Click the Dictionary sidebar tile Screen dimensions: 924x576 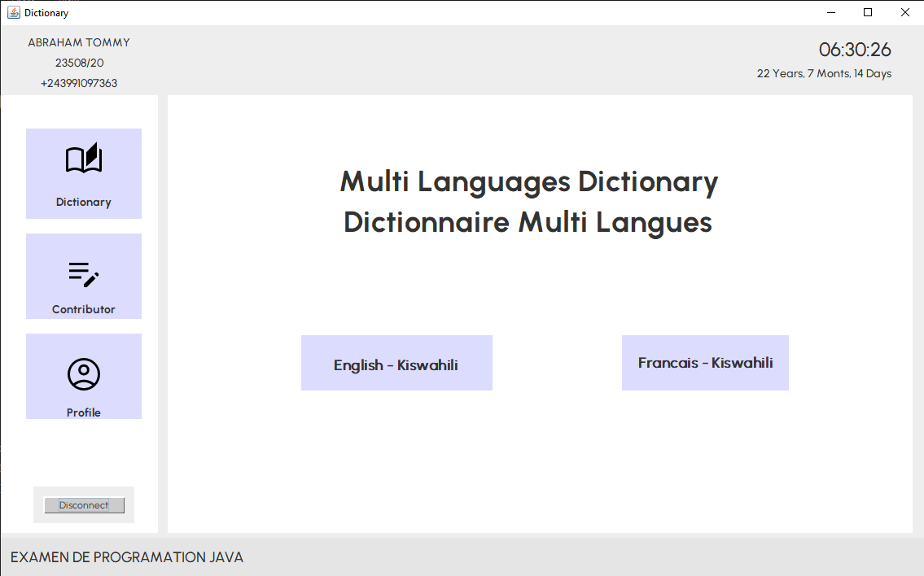tap(83, 173)
